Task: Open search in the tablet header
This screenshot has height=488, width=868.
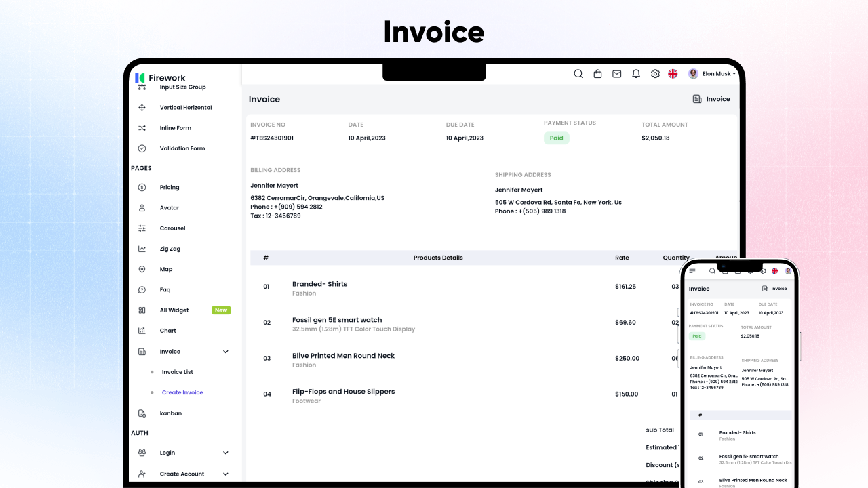Action: click(x=578, y=74)
